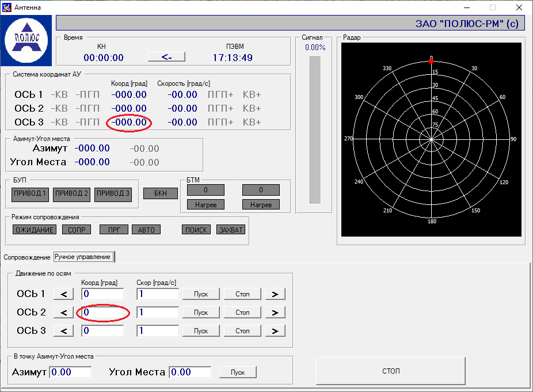
Task: Click Пуск for ОСЬ 2 movement
Action: (201, 313)
